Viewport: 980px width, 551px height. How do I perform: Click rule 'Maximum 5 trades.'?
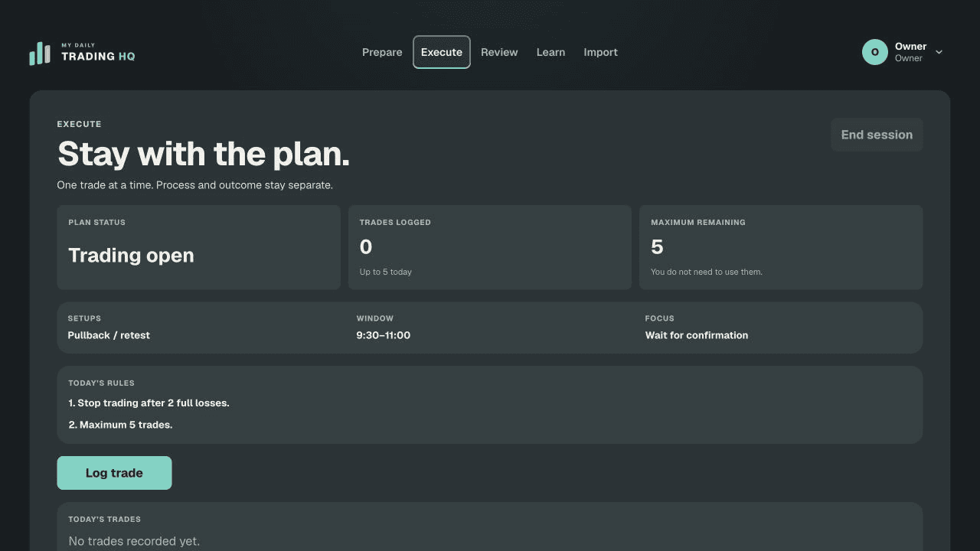tap(120, 425)
